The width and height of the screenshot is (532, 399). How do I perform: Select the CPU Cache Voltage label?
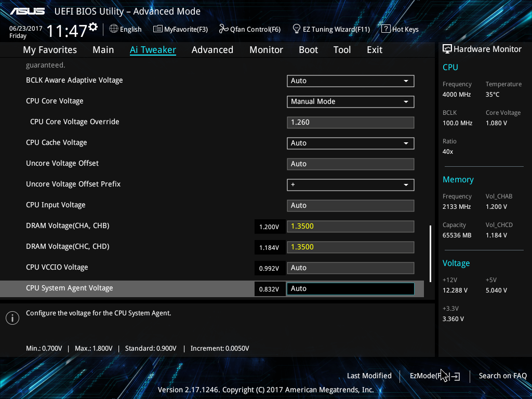point(56,142)
